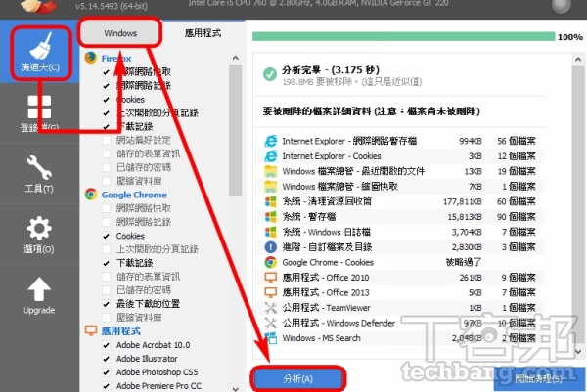Image resolution: width=587 pixels, height=392 pixels.
Task: Click the 被略過了 skipped status text
Action: [463, 262]
